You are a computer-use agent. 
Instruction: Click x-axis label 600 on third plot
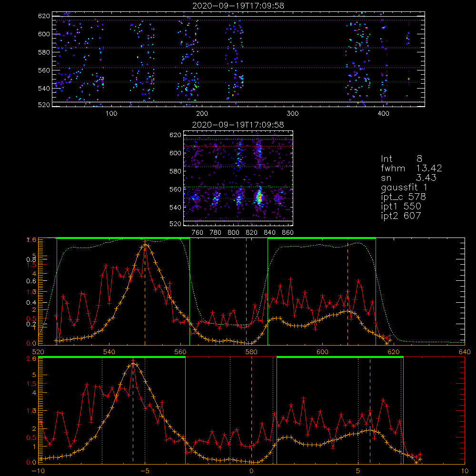tap(322, 352)
